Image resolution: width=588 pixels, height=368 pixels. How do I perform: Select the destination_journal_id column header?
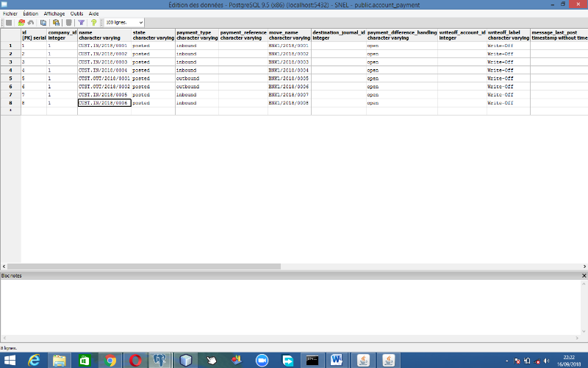click(x=339, y=35)
